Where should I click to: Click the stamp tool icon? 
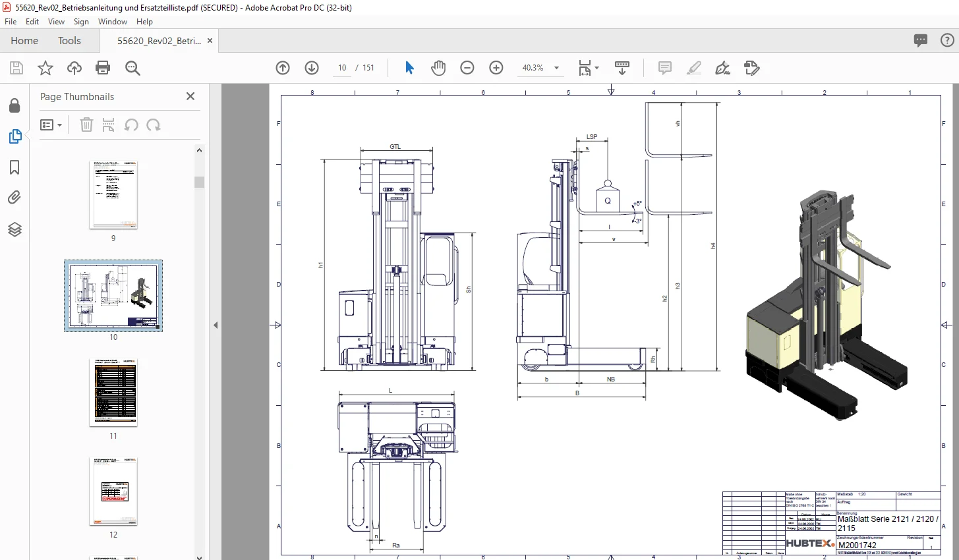tap(752, 68)
